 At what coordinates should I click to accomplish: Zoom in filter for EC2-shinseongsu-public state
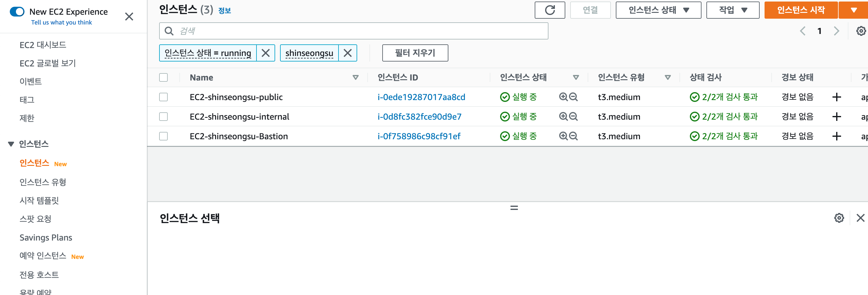(563, 97)
